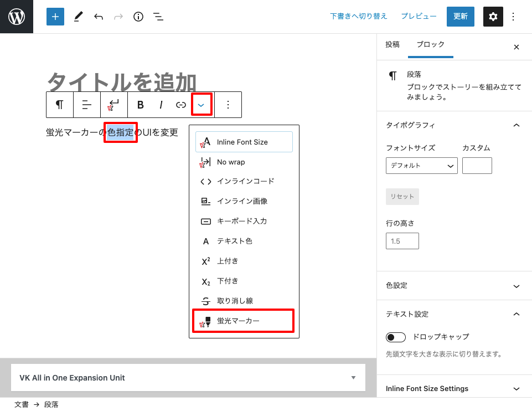Click the blue add block button
This screenshot has width=532, height=411.
pos(55,17)
